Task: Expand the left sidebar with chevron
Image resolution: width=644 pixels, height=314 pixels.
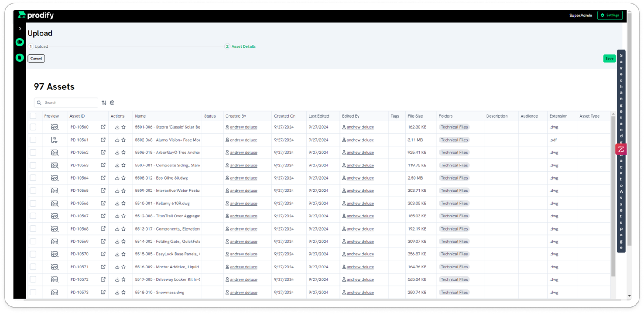Action: tap(20, 29)
